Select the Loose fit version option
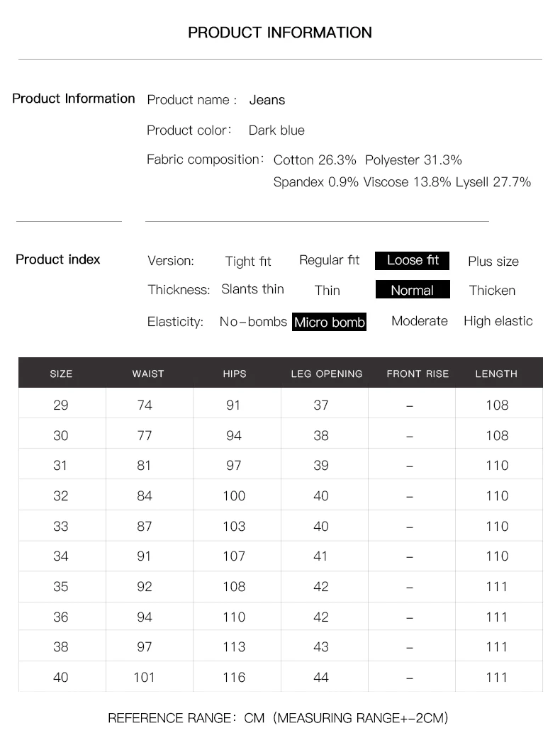 point(412,260)
